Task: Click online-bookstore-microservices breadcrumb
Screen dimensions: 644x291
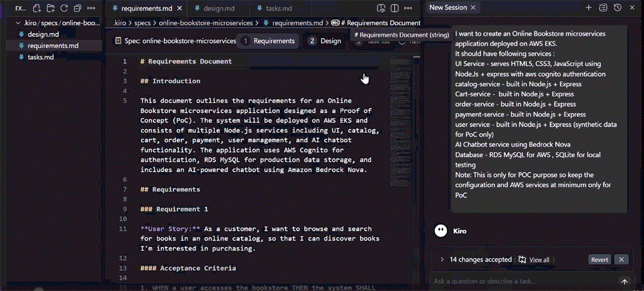Action: [207, 23]
